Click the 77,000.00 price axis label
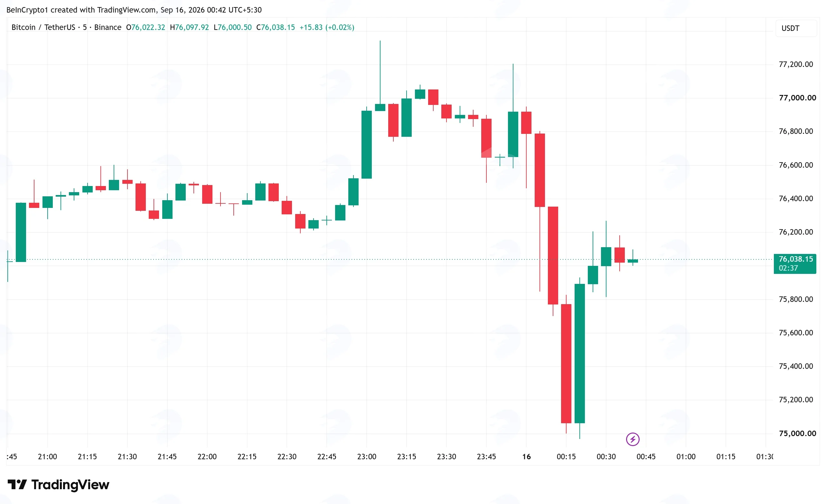The image size is (826, 504). [x=797, y=98]
